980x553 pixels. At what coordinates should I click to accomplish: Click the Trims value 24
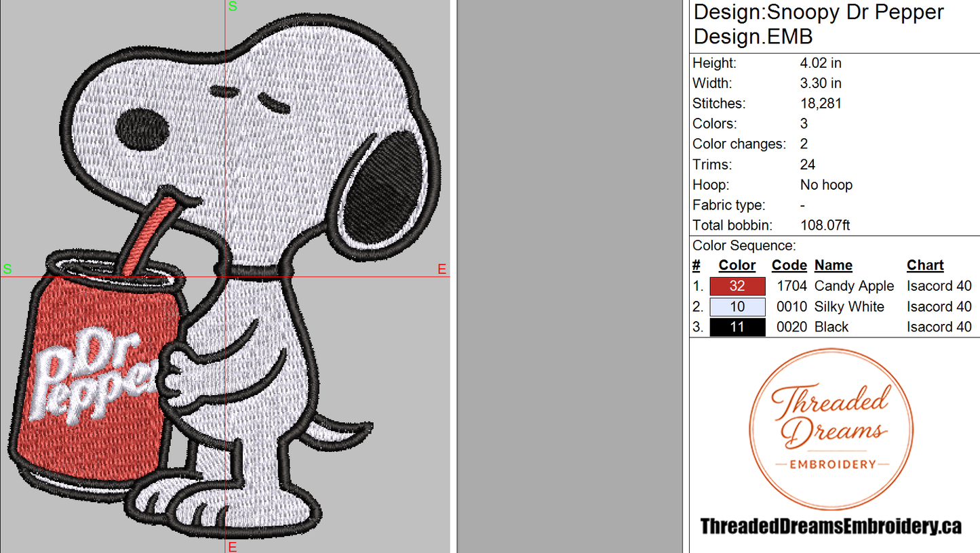808,165
